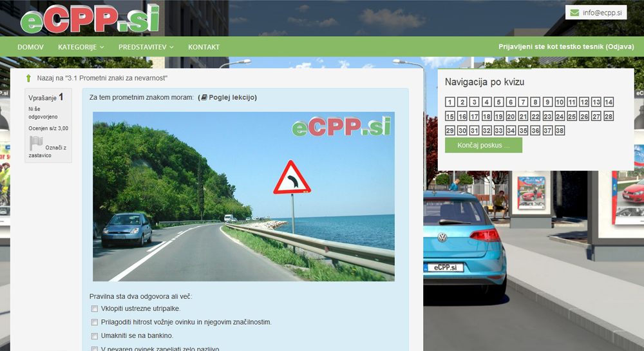This screenshot has height=351, width=644.
Task: Jump to quiz question 35
Action: 523,131
